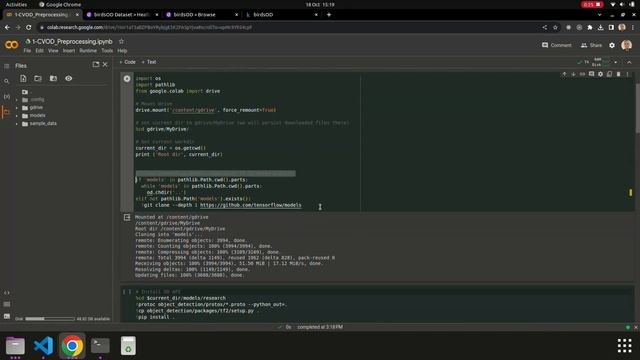
Task: Bookmark page with star icon
Action: point(555,27)
